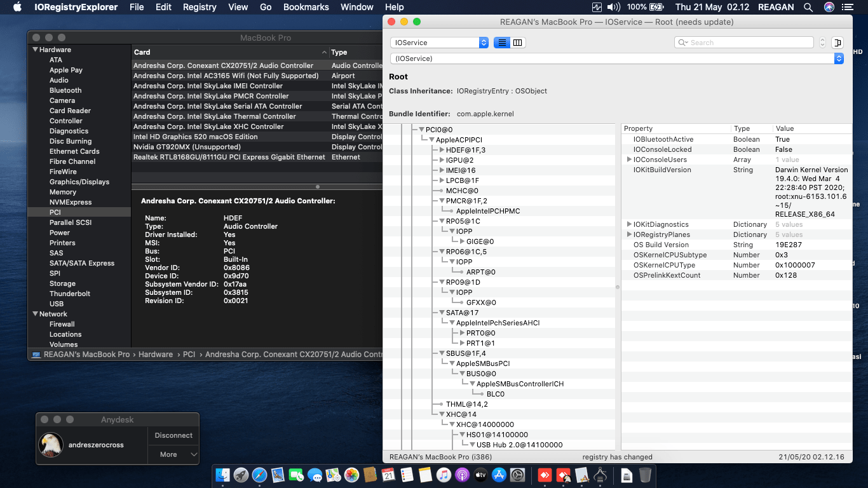
Task: Open Podcasts from the Dock
Action: [x=462, y=475]
